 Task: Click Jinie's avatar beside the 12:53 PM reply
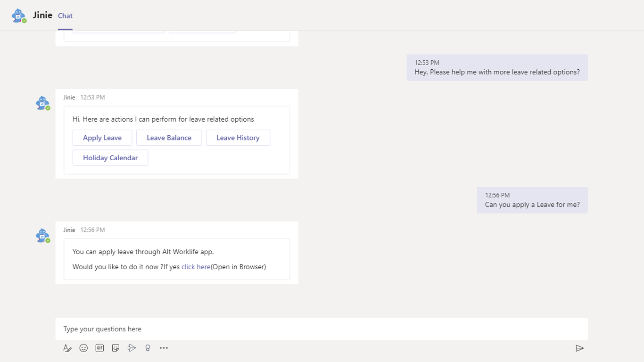click(x=43, y=103)
